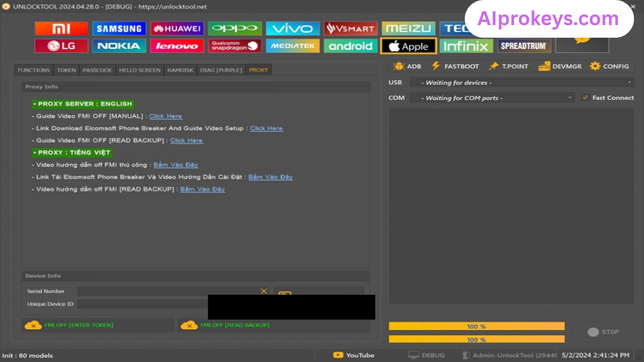Select the Xiaomi Mi brand logo
Screen dimensions: 644x362
click(61, 28)
